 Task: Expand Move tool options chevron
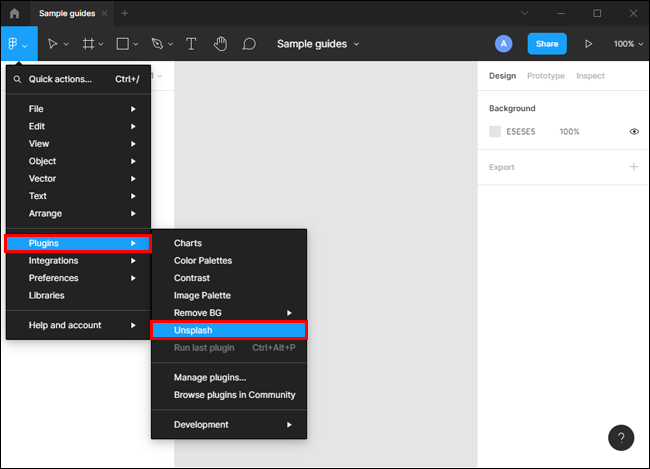pos(66,44)
